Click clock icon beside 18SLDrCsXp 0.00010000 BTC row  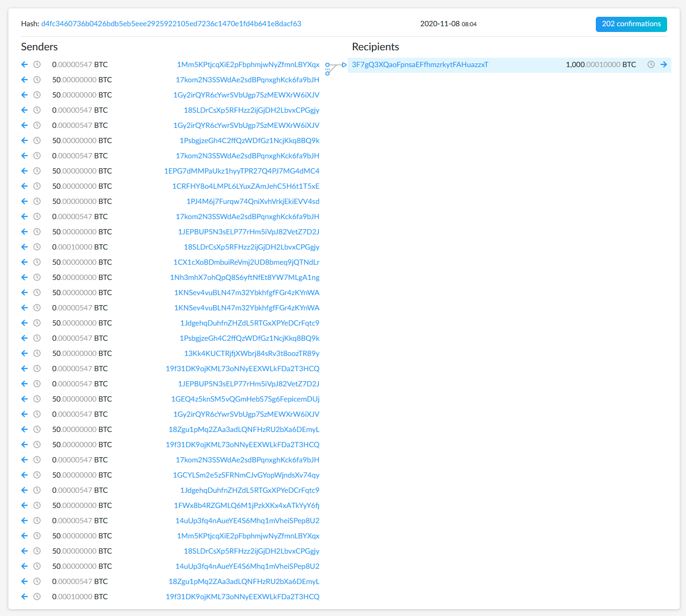(37, 246)
